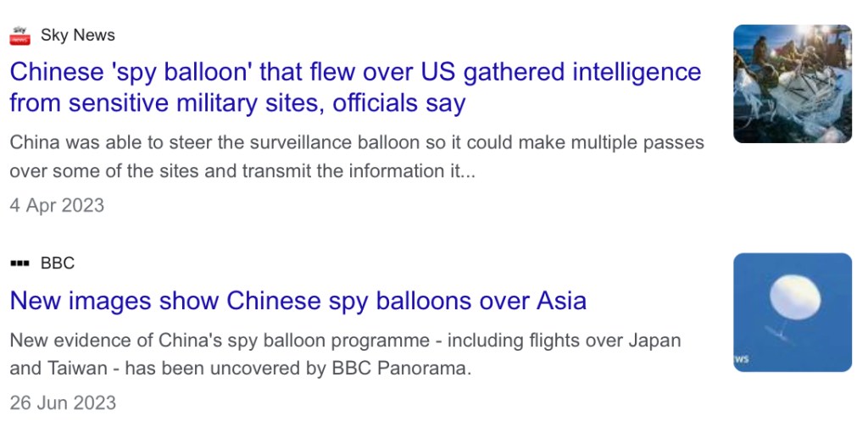Click the BBC logo favicon

click(x=20, y=263)
